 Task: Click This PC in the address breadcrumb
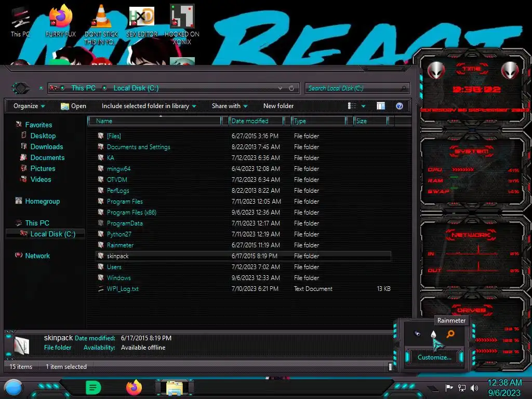83,88
